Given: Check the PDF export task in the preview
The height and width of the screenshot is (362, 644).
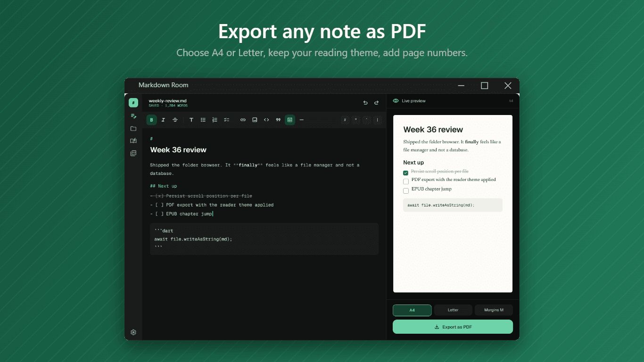Looking at the screenshot, I should point(406,181).
